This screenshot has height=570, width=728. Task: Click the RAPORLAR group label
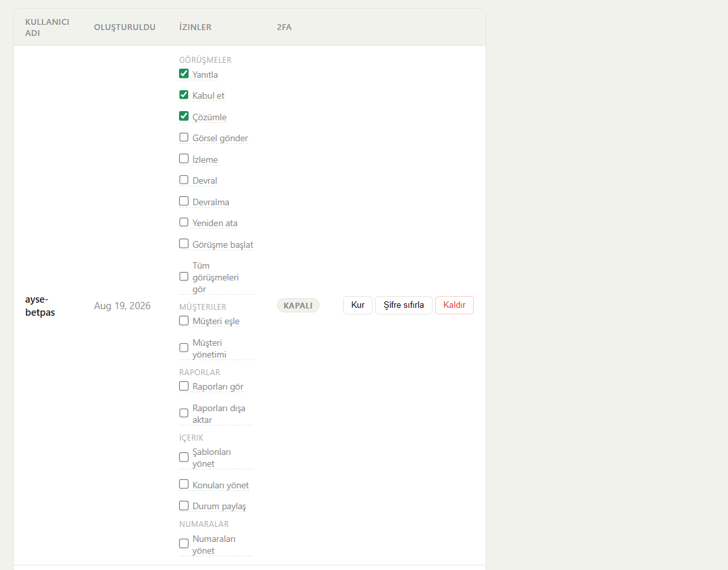(199, 373)
